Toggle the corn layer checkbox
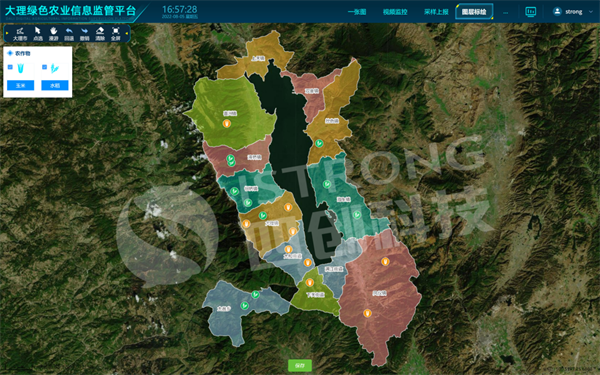Viewport: 600px width, 375px height. pyautogui.click(x=10, y=67)
